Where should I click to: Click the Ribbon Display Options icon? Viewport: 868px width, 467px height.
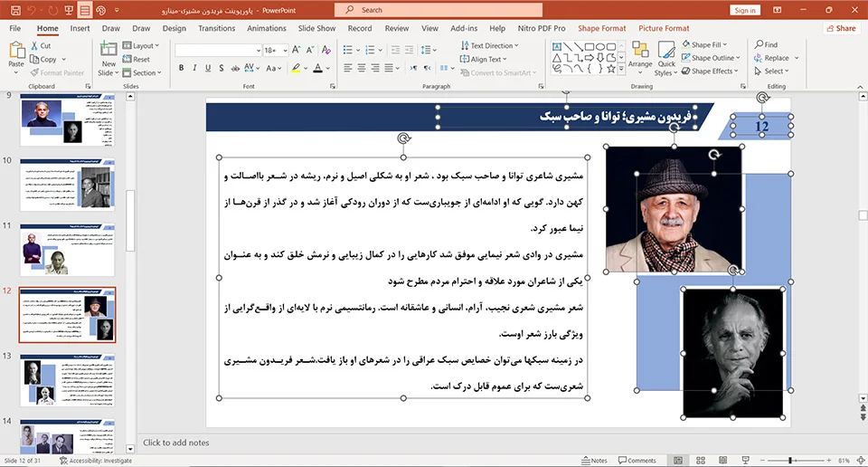[778, 10]
